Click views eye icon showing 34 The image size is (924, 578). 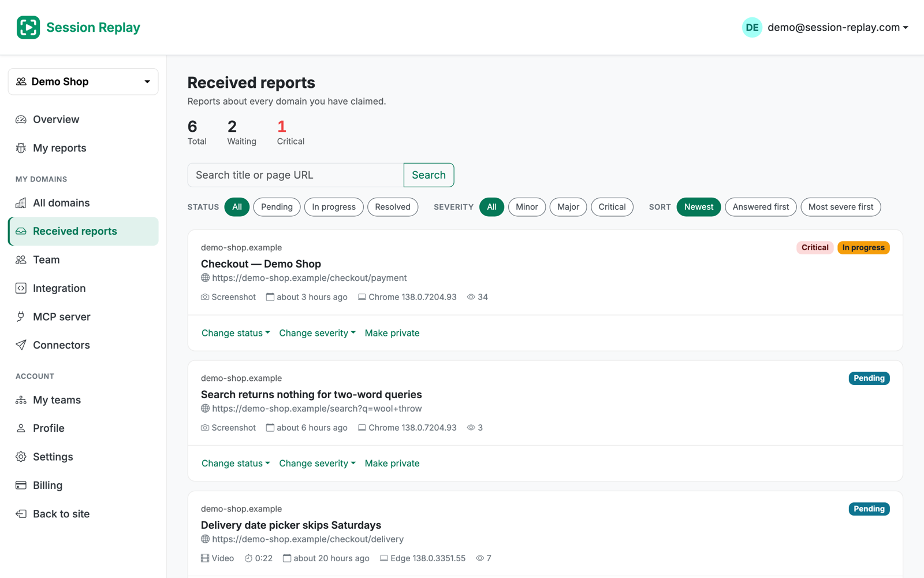pyautogui.click(x=471, y=297)
